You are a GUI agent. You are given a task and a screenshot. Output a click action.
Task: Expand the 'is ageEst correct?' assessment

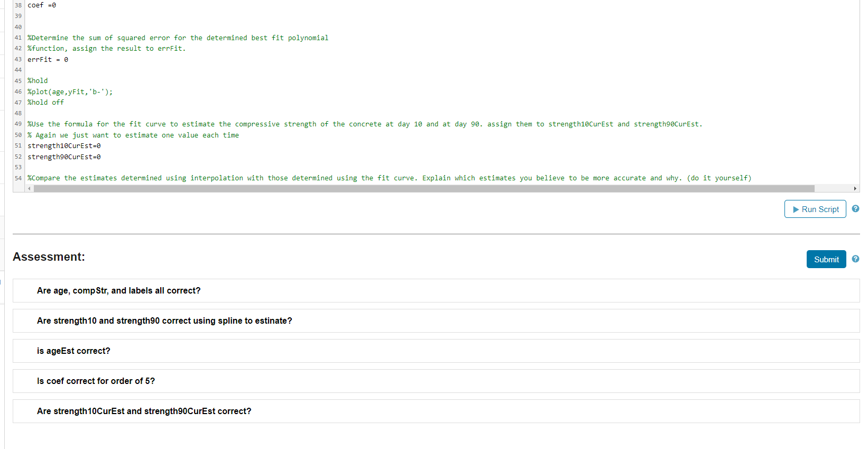(x=73, y=351)
